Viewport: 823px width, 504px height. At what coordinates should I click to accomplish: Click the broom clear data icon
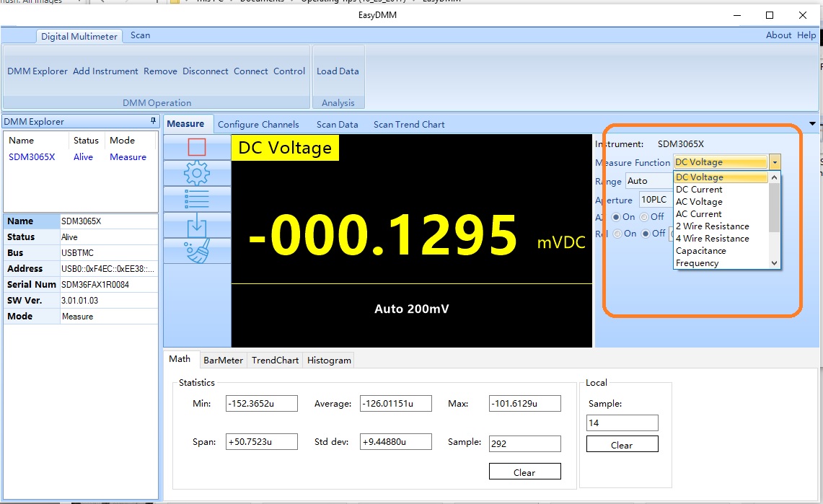pyautogui.click(x=197, y=251)
